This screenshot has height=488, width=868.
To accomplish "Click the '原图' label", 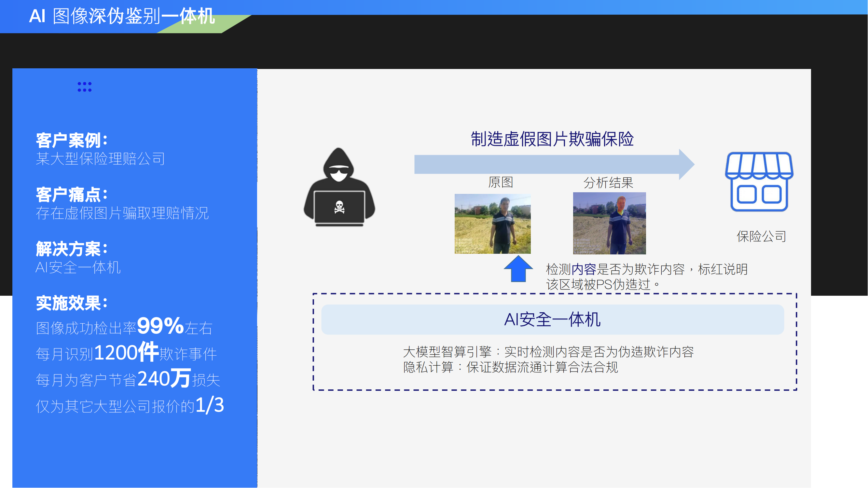I will [x=501, y=182].
